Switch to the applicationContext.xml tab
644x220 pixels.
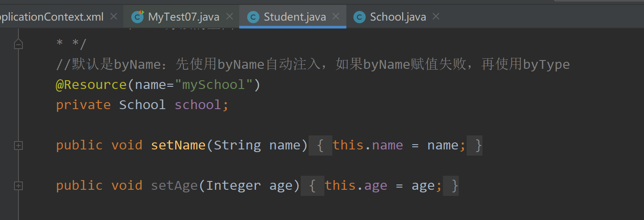(53, 17)
